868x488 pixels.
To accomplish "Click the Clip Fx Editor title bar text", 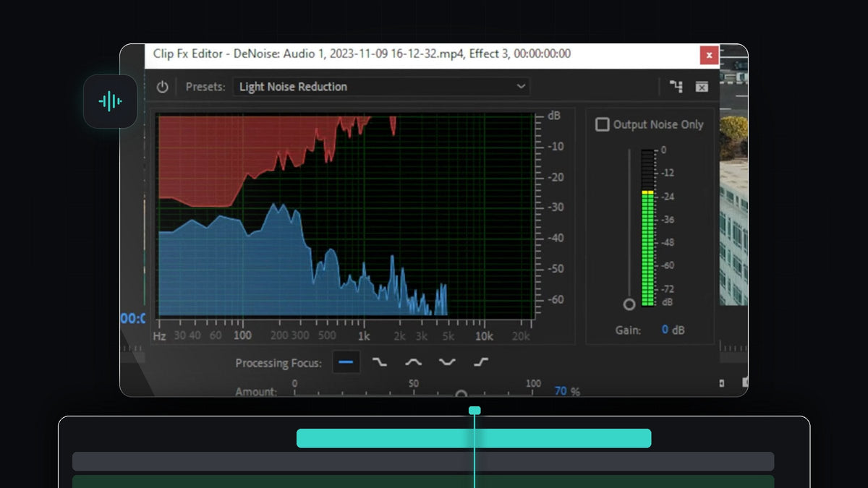I will pos(362,53).
